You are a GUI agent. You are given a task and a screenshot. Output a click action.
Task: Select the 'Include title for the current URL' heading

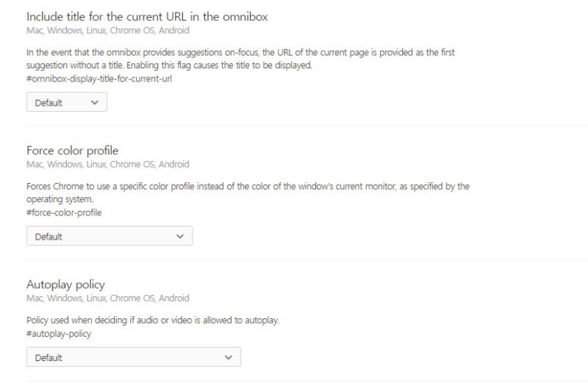point(147,16)
